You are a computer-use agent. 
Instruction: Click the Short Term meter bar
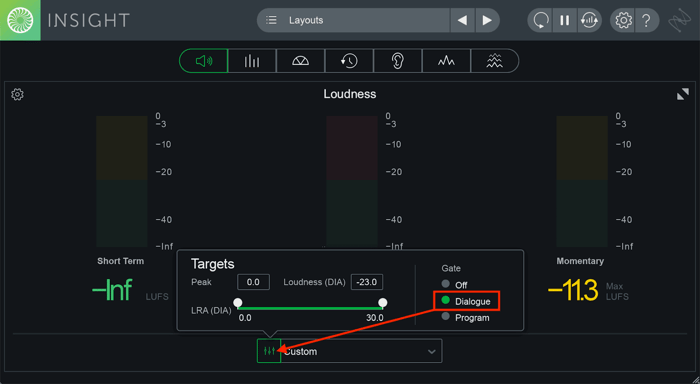point(122,181)
